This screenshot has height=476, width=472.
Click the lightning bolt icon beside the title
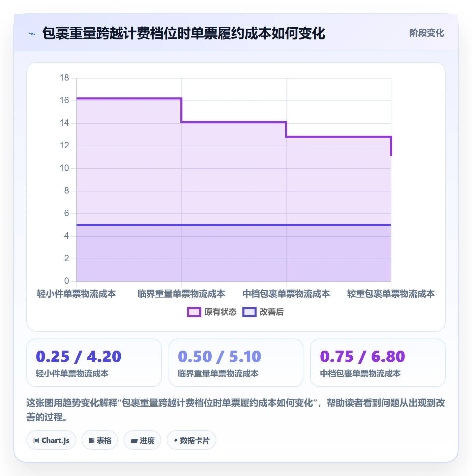pyautogui.click(x=32, y=34)
